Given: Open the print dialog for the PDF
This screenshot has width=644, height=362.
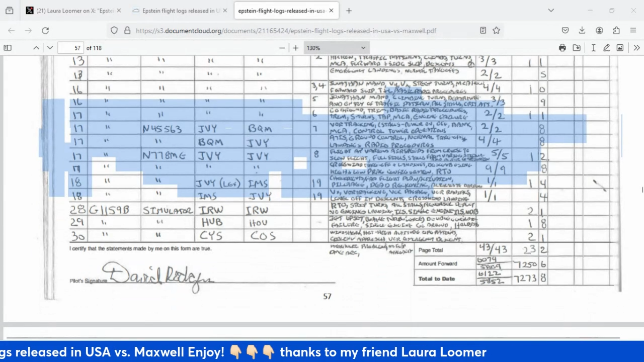Looking at the screenshot, I should click(x=562, y=47).
